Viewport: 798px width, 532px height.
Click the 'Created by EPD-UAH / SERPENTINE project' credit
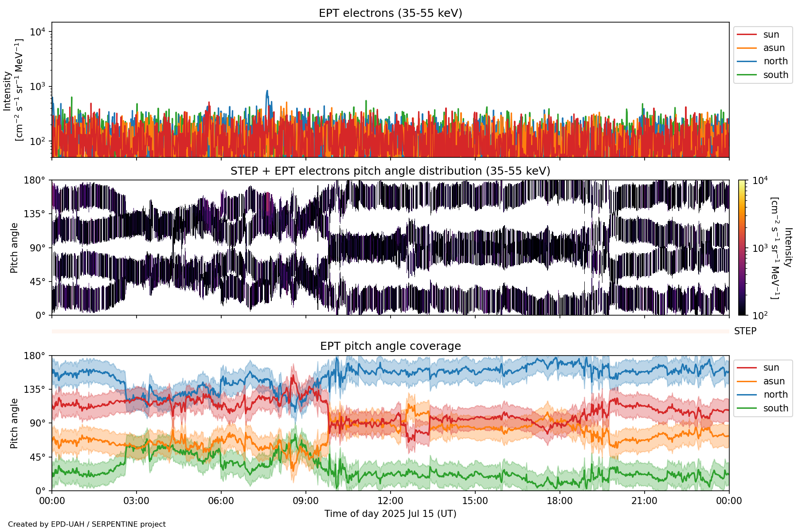87,524
